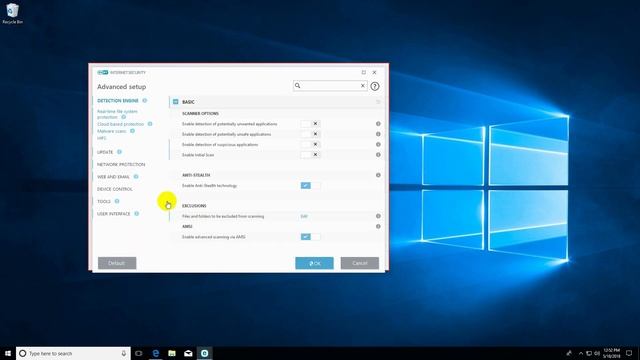The height and width of the screenshot is (360, 640).
Task: Click the badge icon next to Real-time file system protection
Action: (124, 117)
